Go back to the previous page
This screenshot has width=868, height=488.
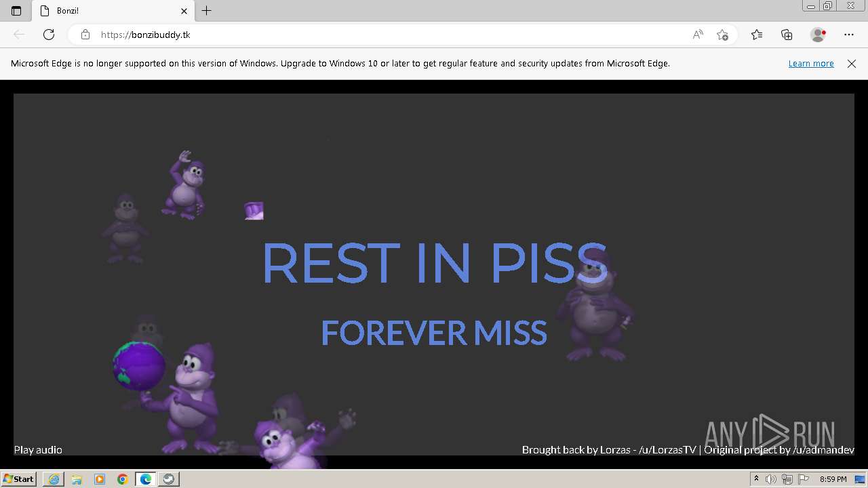click(x=19, y=35)
